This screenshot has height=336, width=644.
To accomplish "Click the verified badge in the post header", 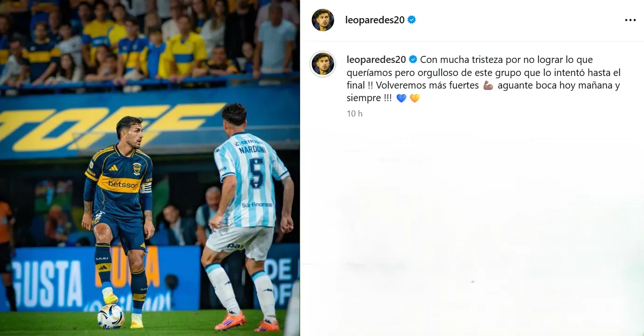I will [412, 20].
